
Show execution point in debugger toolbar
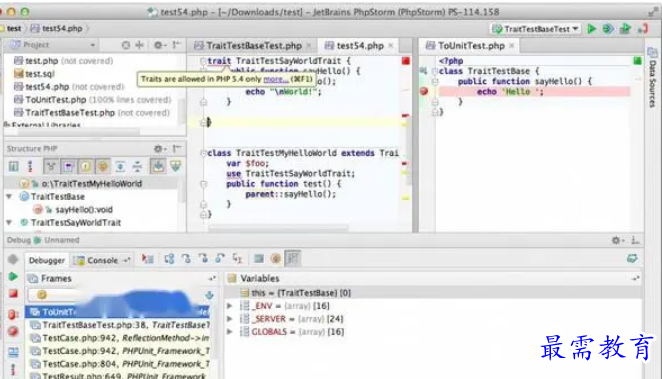coord(147,259)
